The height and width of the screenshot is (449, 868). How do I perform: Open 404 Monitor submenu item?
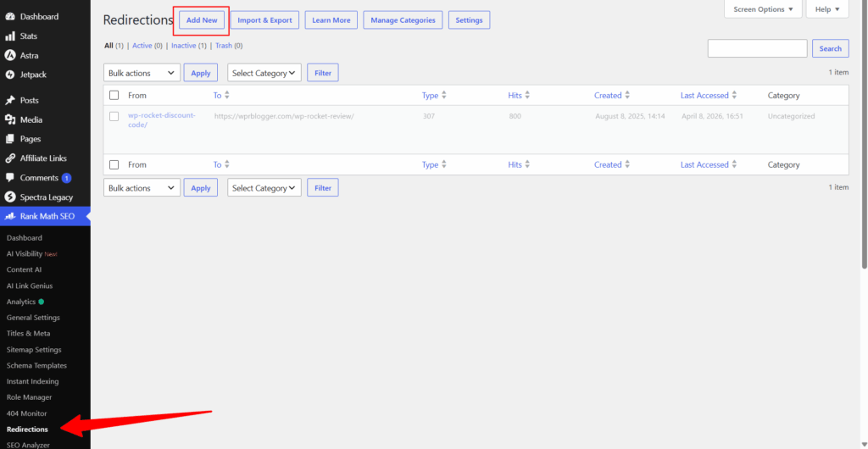26,413
